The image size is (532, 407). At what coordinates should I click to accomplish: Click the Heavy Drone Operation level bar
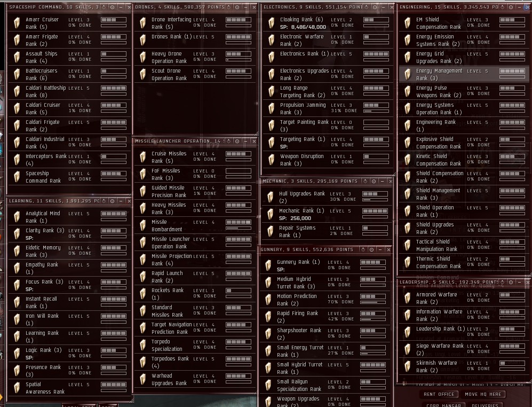pyautogui.click(x=239, y=54)
